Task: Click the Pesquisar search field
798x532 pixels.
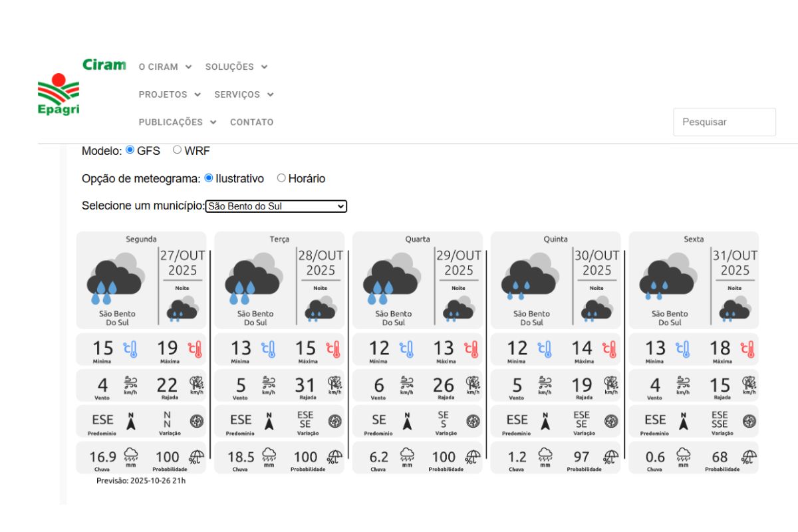Action: (x=724, y=122)
